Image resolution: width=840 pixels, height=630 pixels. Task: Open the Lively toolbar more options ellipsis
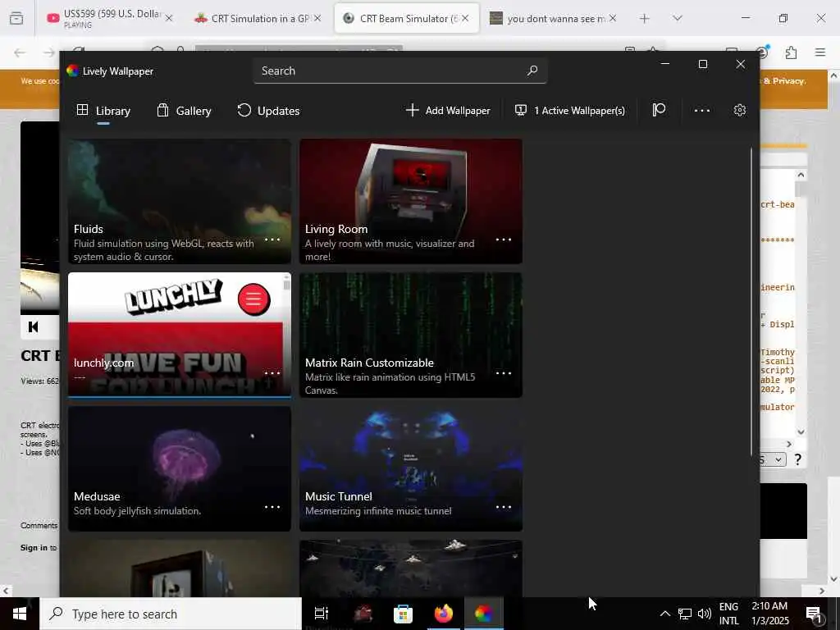tap(702, 111)
